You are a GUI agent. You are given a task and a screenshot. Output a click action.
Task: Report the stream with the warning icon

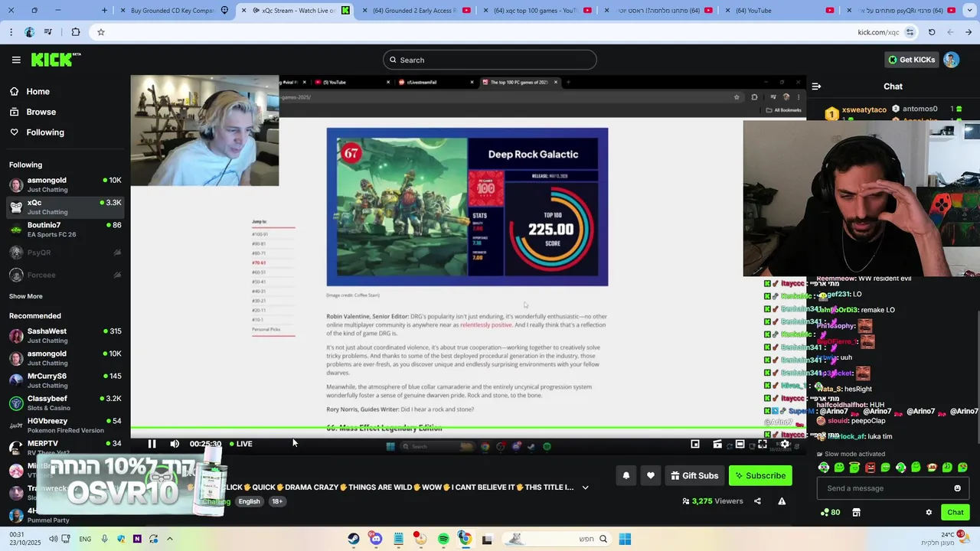782,501
